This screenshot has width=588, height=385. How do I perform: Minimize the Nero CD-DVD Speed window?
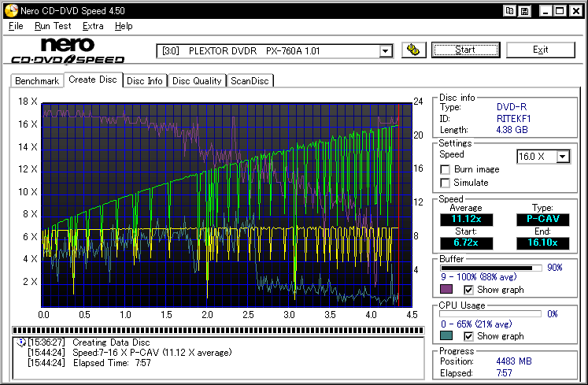point(545,11)
